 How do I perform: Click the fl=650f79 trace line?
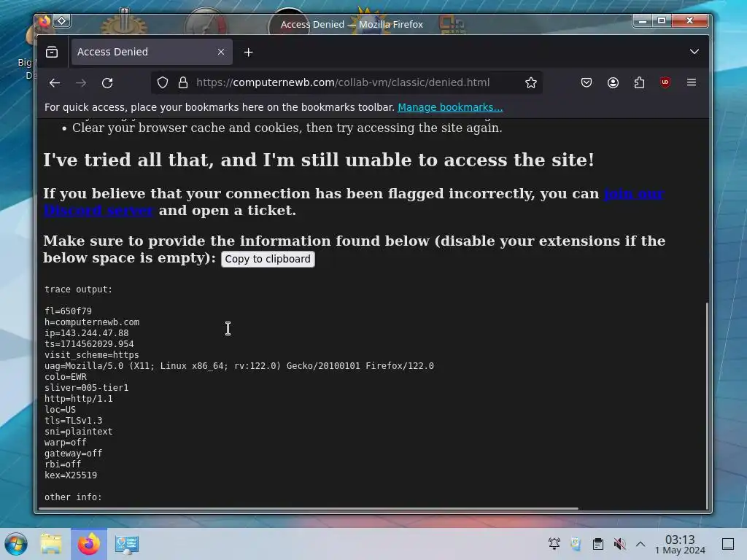[x=68, y=311]
